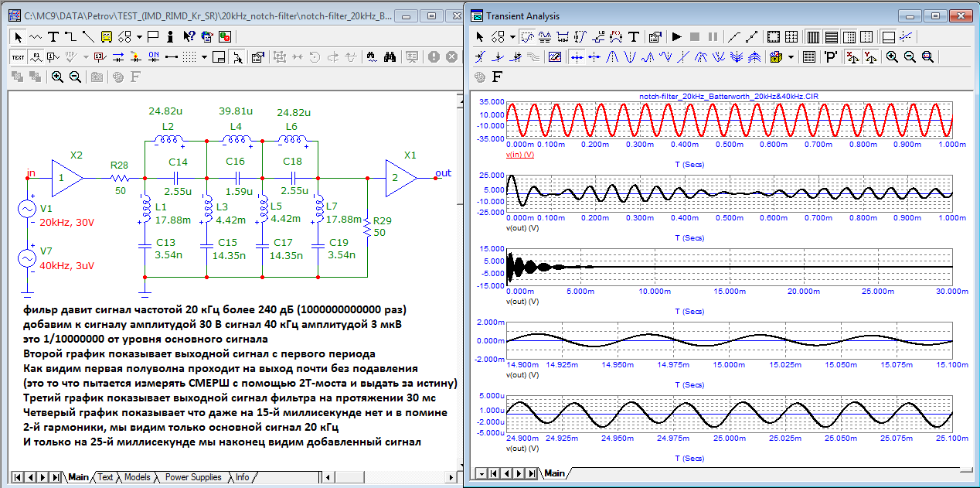Viewport: 980px width, 488px height.
Task: Open the Power Supplies tab
Action: (x=193, y=477)
